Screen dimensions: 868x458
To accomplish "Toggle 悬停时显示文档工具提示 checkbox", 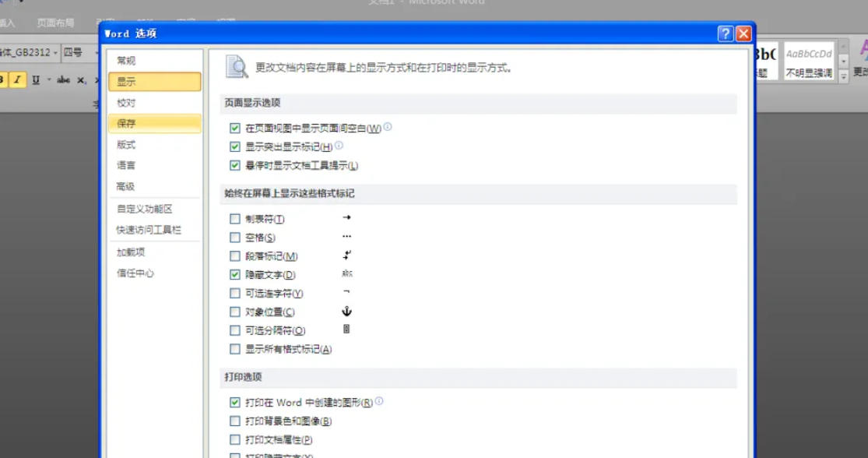I will [235, 166].
